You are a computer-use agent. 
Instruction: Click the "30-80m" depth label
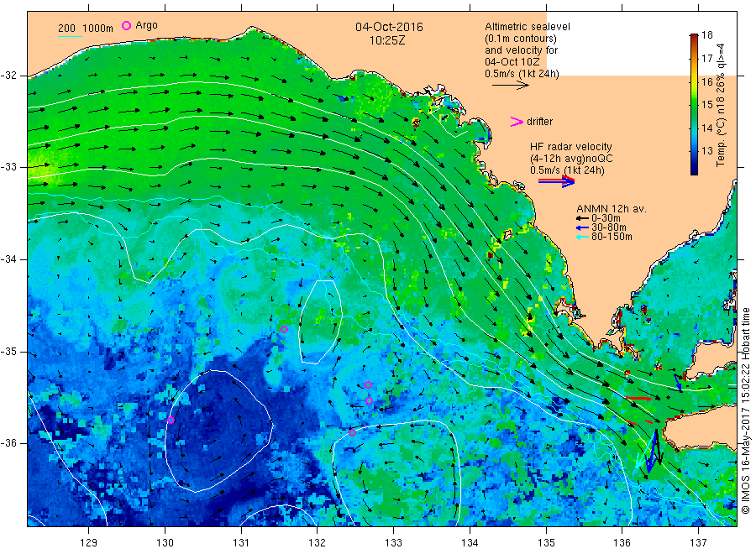[609, 227]
